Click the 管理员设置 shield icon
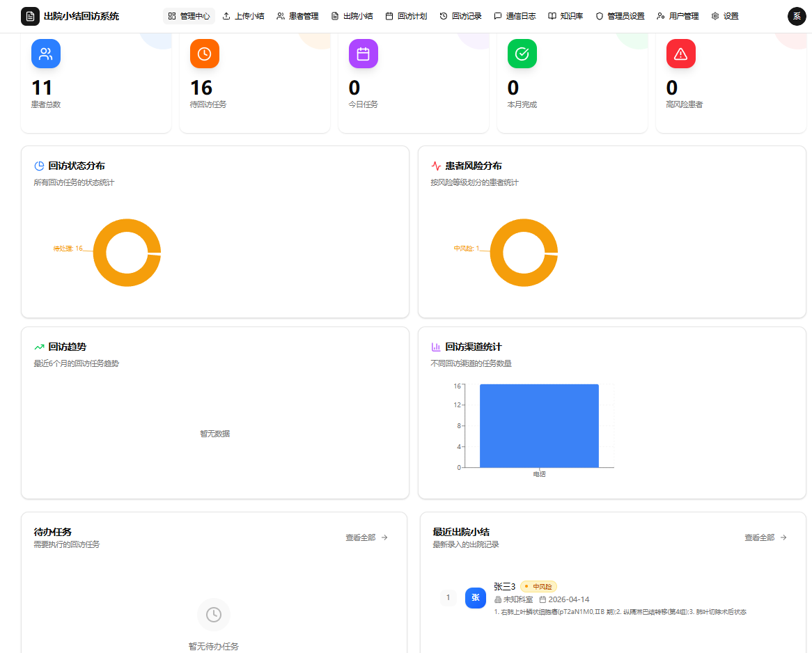 pyautogui.click(x=599, y=16)
